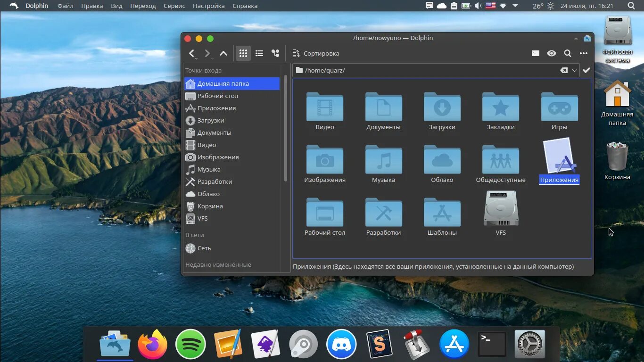The width and height of the screenshot is (644, 362).
Task: Open the Корзина desktop icon
Action: 618,160
